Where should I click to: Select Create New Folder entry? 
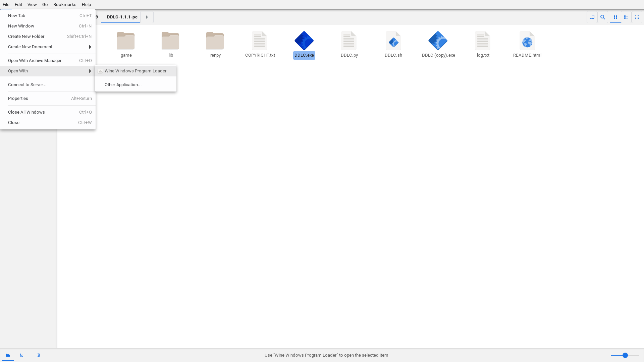tap(48, 37)
